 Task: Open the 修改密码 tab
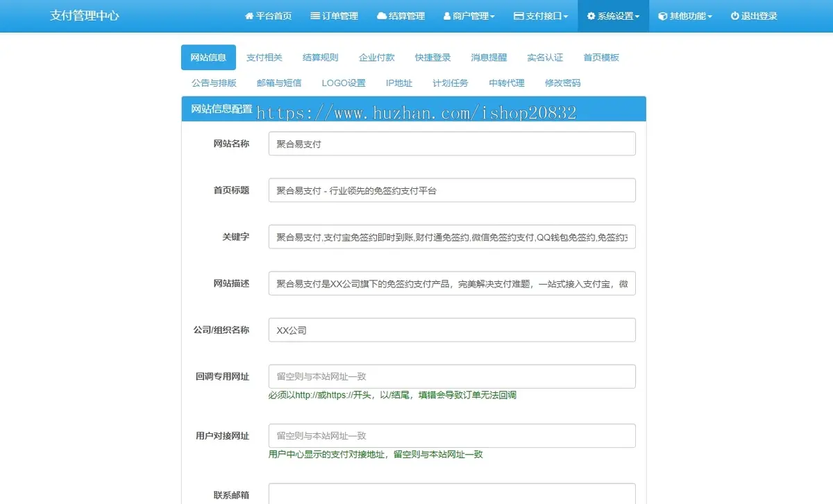pyautogui.click(x=563, y=83)
